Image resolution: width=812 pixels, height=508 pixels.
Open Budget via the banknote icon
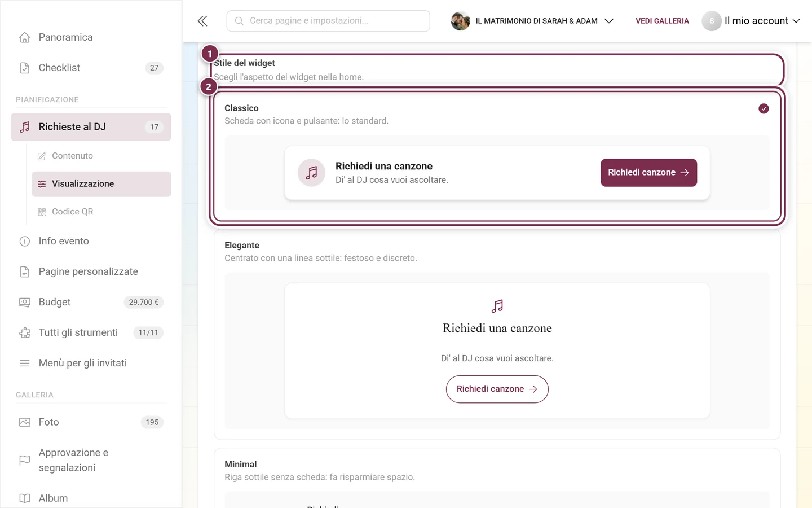tap(25, 302)
